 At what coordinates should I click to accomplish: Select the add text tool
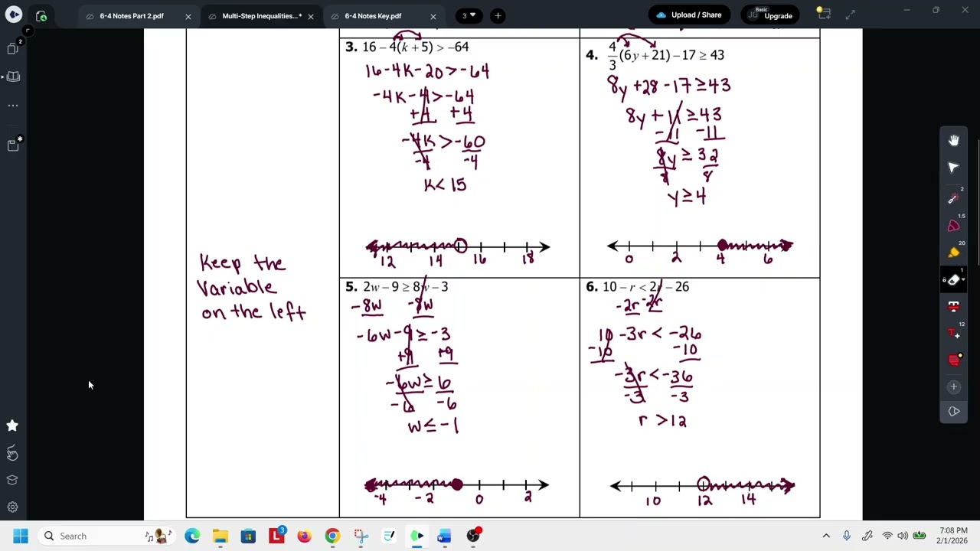pyautogui.click(x=953, y=333)
